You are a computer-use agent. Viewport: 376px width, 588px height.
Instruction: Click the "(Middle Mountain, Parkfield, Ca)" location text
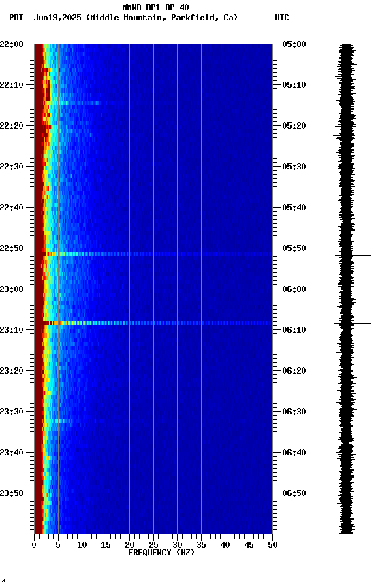(x=161, y=18)
